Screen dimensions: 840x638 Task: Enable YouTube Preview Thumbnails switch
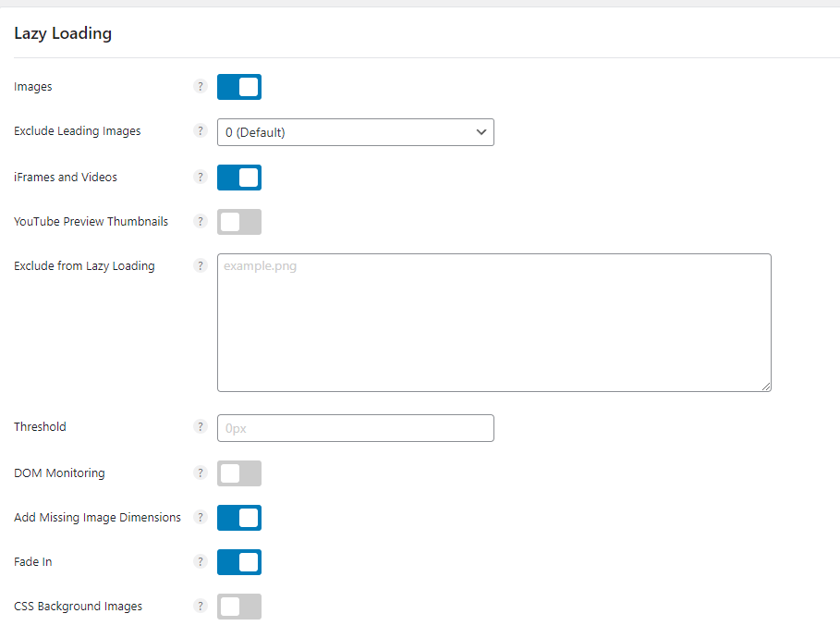[239, 222]
